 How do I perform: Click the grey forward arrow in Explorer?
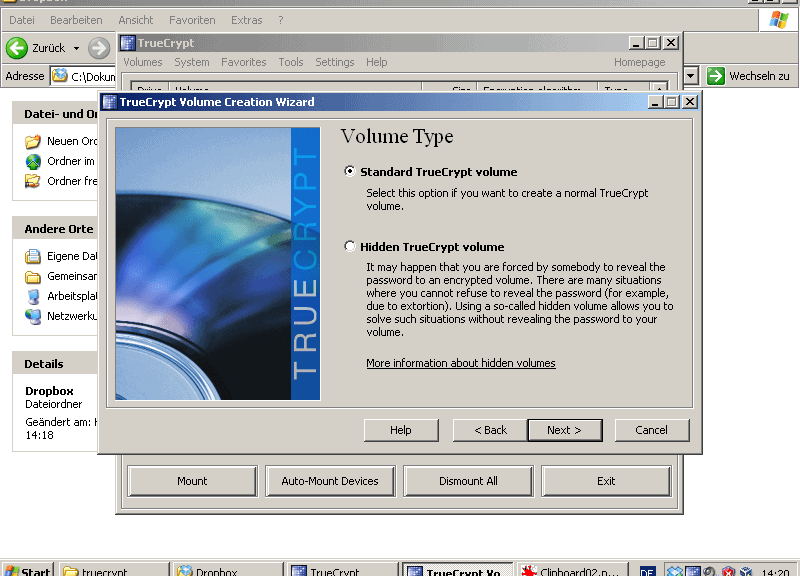tap(98, 48)
